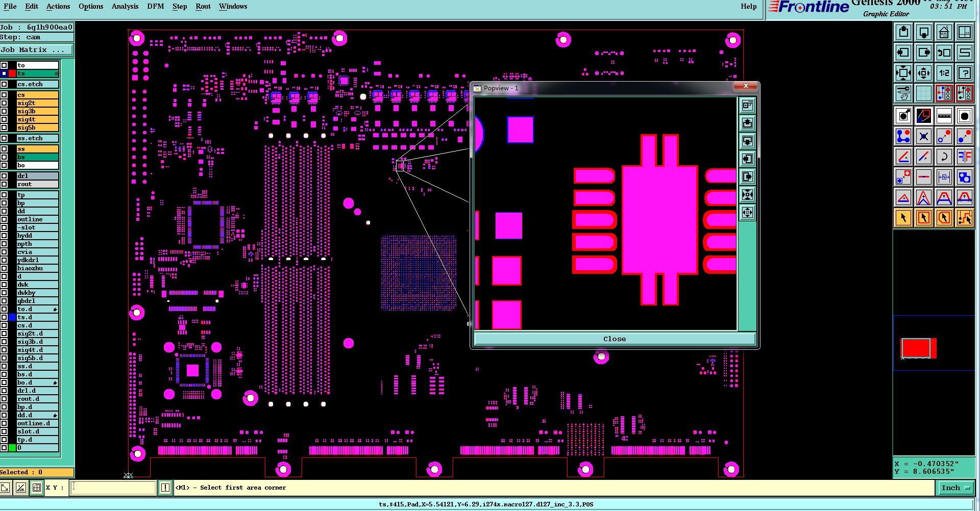Click the red board overview thumbnail
The width and height of the screenshot is (980, 511).
(x=918, y=348)
